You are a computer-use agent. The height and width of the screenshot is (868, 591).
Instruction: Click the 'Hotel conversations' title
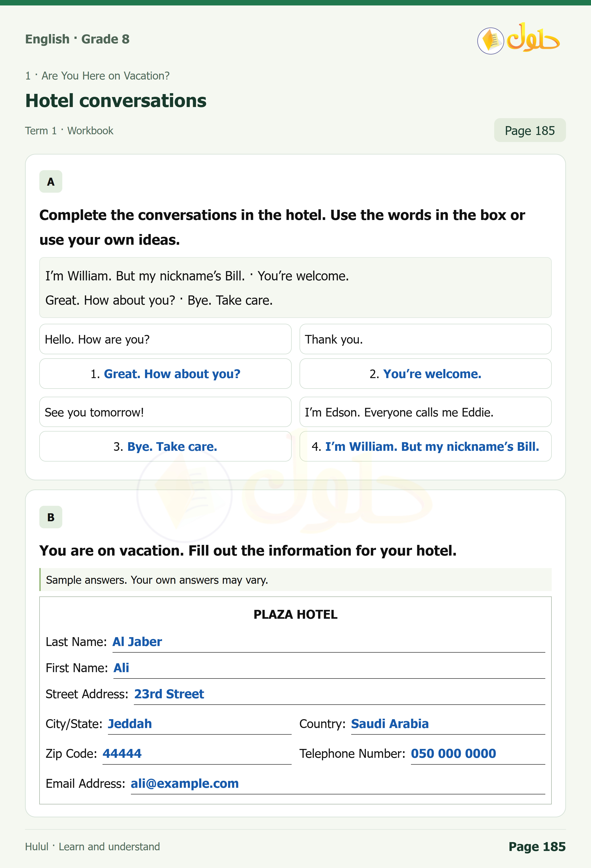(x=116, y=101)
